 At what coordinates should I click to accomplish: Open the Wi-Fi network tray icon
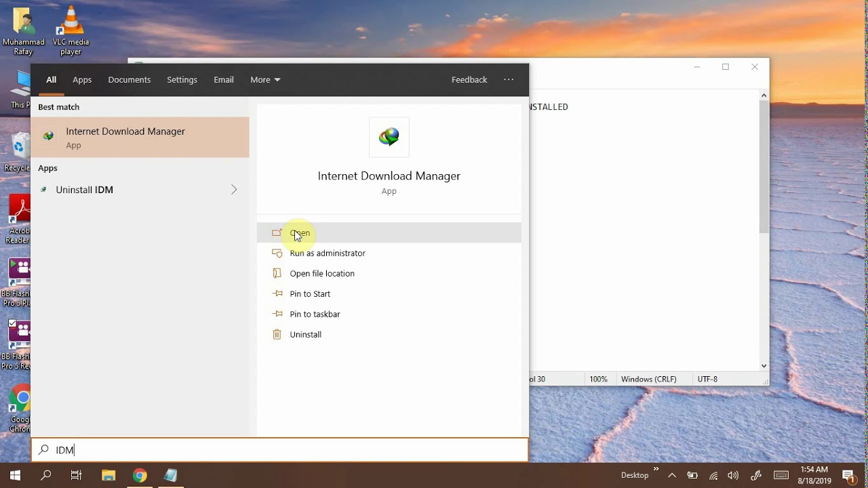click(x=713, y=475)
